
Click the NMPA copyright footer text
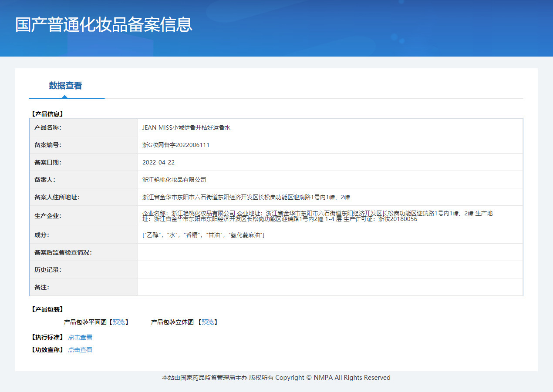276,378
